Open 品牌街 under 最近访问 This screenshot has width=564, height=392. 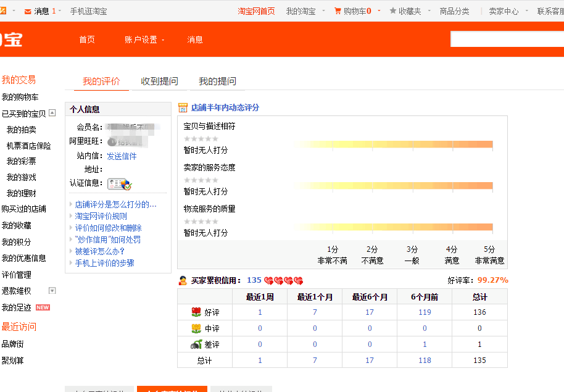pos(12,344)
